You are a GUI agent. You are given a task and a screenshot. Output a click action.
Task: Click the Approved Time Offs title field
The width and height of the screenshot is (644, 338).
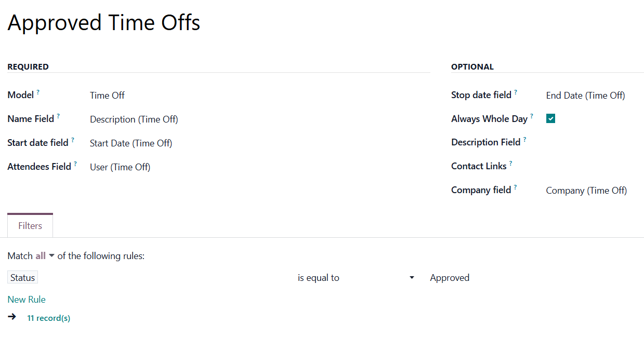104,23
